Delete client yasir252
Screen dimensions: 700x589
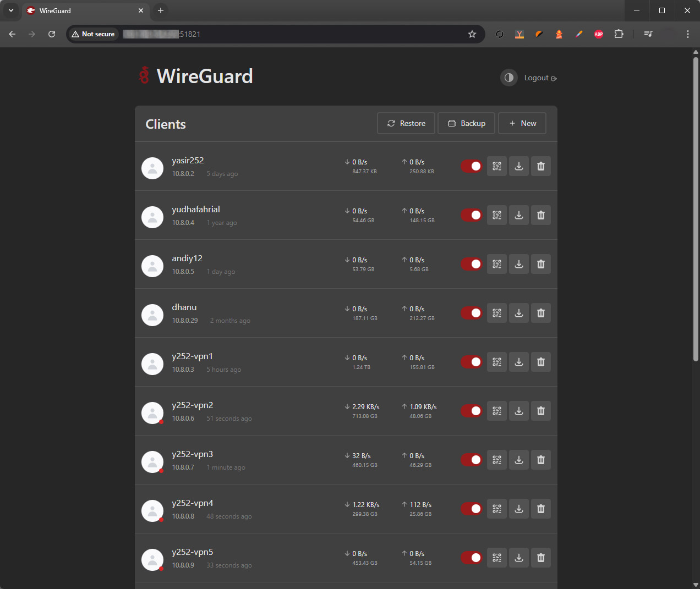[541, 166]
